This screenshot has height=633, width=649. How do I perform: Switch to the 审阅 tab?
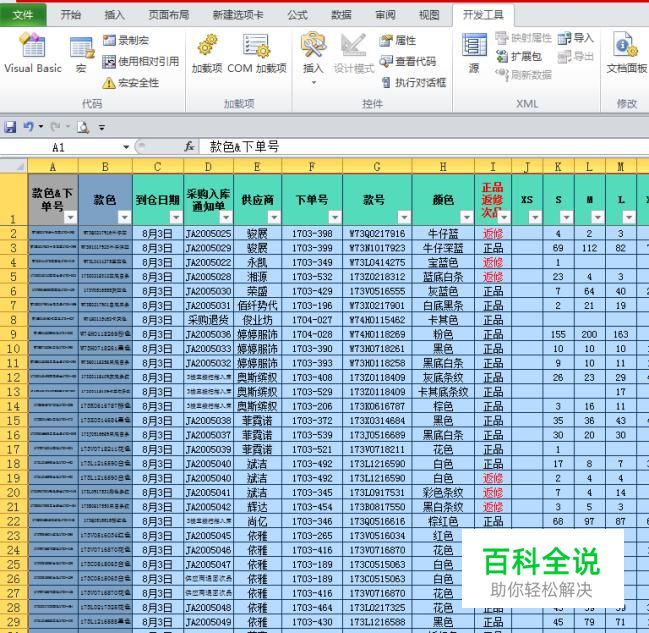(385, 15)
